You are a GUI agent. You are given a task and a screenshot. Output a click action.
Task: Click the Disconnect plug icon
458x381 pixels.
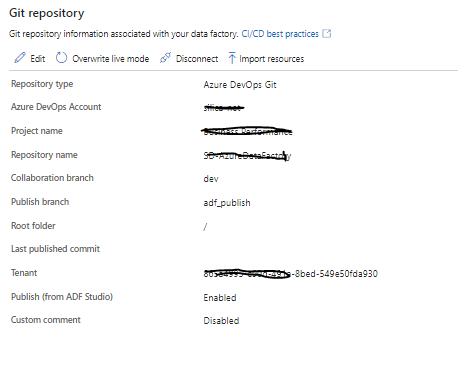pyautogui.click(x=165, y=58)
